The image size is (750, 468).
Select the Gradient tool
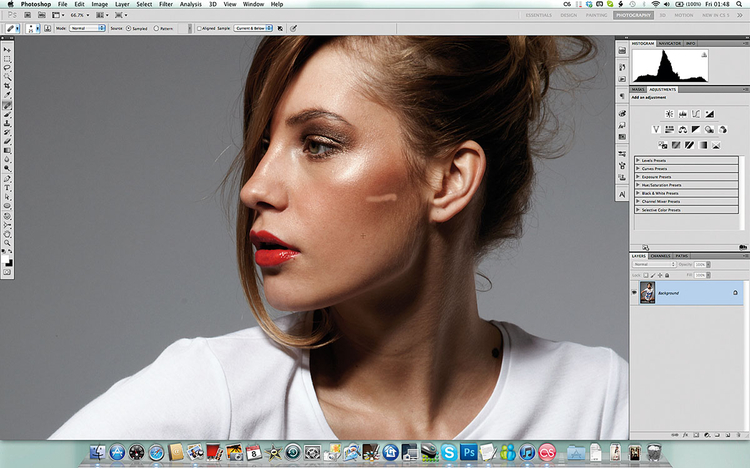click(7, 150)
